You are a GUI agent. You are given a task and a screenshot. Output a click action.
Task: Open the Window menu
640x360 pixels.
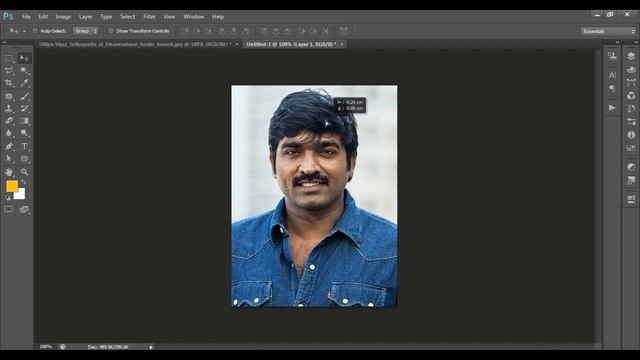[x=193, y=17]
